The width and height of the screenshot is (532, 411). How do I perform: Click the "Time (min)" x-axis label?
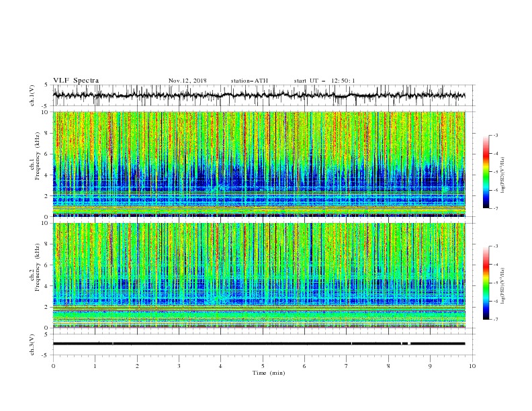point(269,373)
